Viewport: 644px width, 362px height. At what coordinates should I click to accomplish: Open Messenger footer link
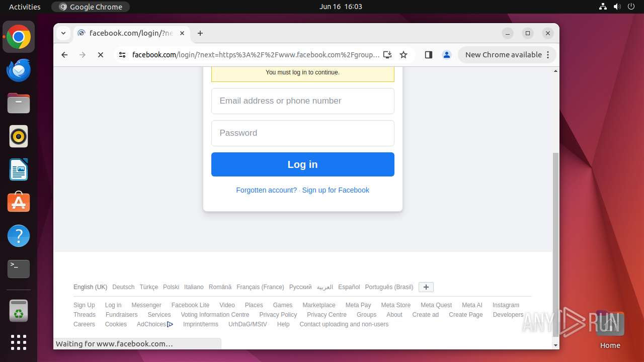tap(146, 305)
